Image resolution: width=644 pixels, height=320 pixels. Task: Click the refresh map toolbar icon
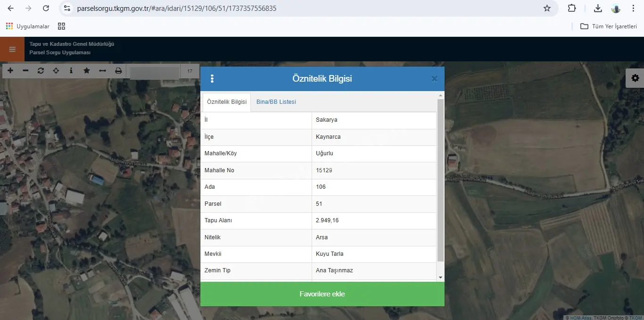[x=41, y=71]
